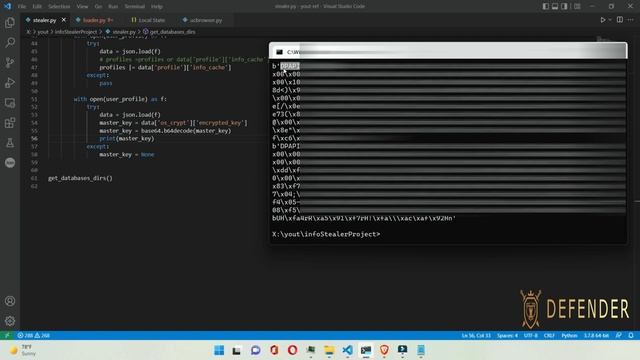
Task: Toggle the secondary side bar layout button
Action: coord(564,6)
